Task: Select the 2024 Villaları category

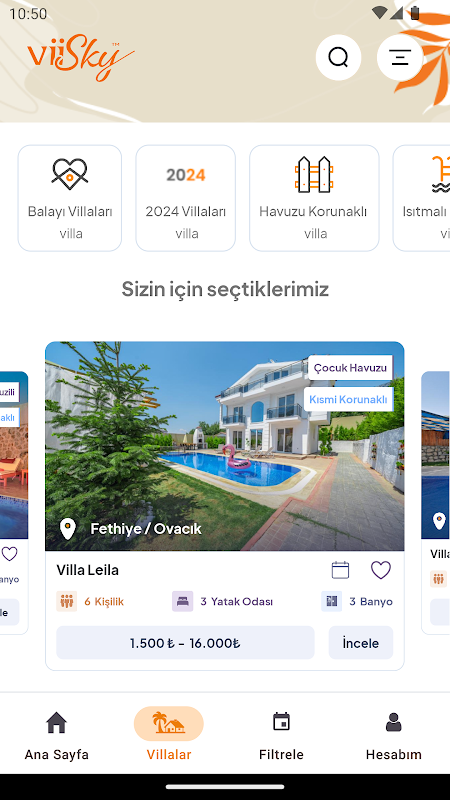Action: tap(186, 198)
